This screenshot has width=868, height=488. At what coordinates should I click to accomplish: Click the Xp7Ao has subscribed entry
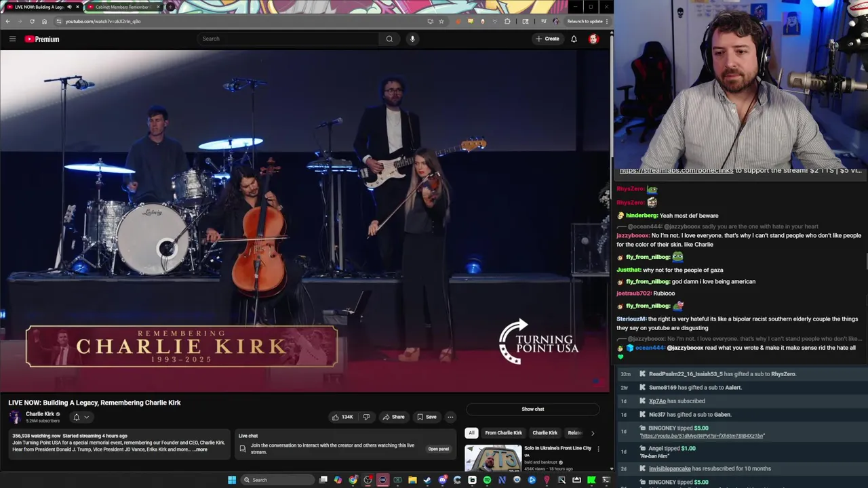[744, 401]
